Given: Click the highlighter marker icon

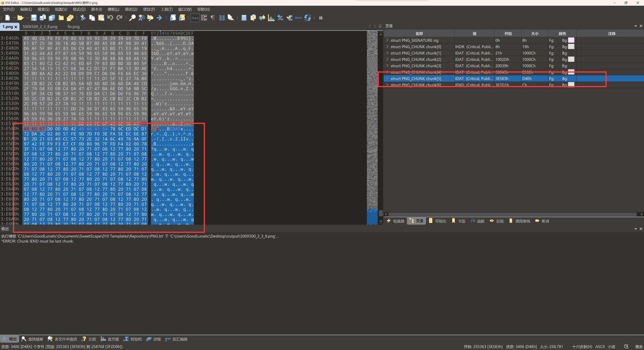Looking at the screenshot, I should point(231,18).
